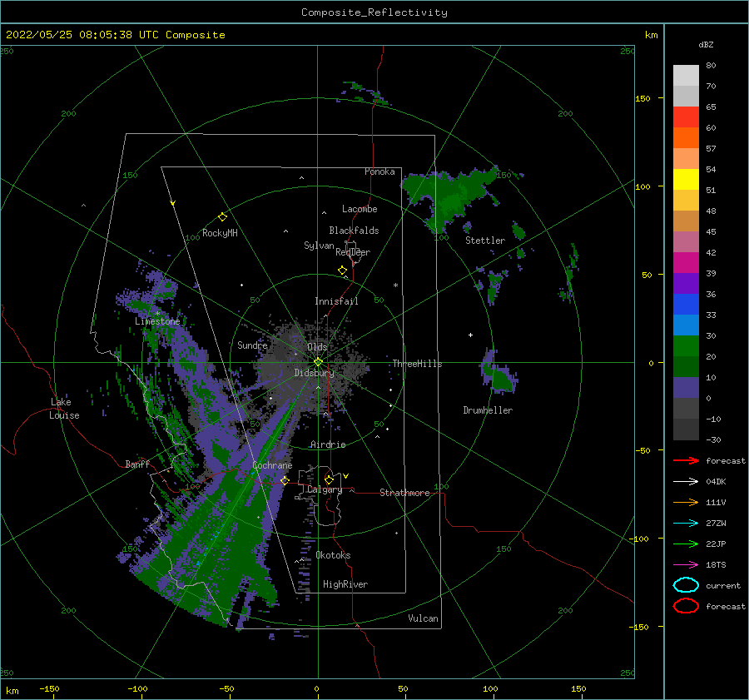Click the Airdrie label

tap(328, 444)
